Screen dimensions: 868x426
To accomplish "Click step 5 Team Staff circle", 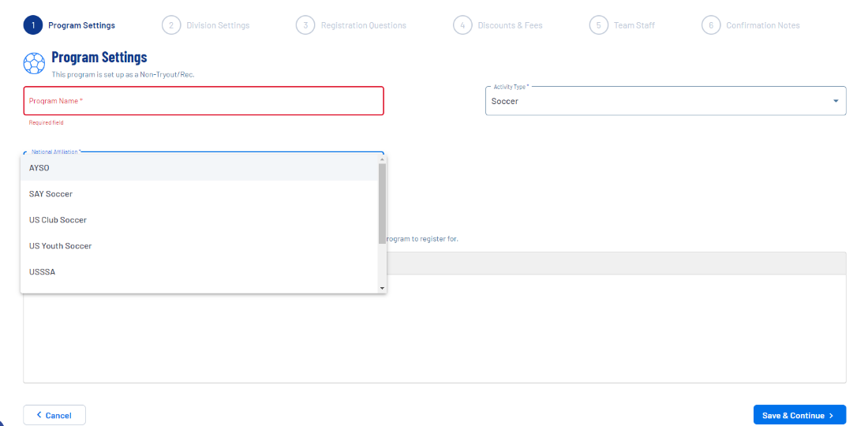I will (598, 25).
